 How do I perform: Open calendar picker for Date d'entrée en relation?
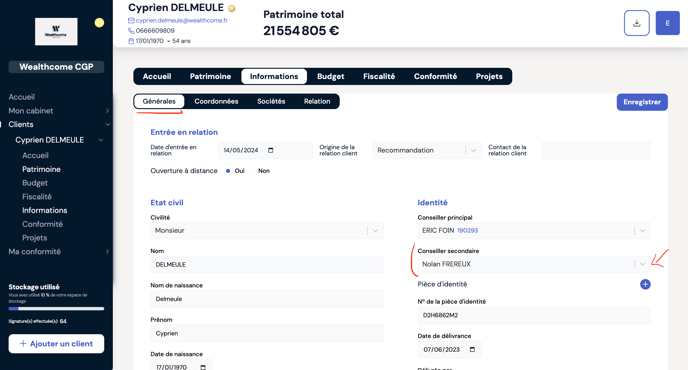pyautogui.click(x=271, y=150)
